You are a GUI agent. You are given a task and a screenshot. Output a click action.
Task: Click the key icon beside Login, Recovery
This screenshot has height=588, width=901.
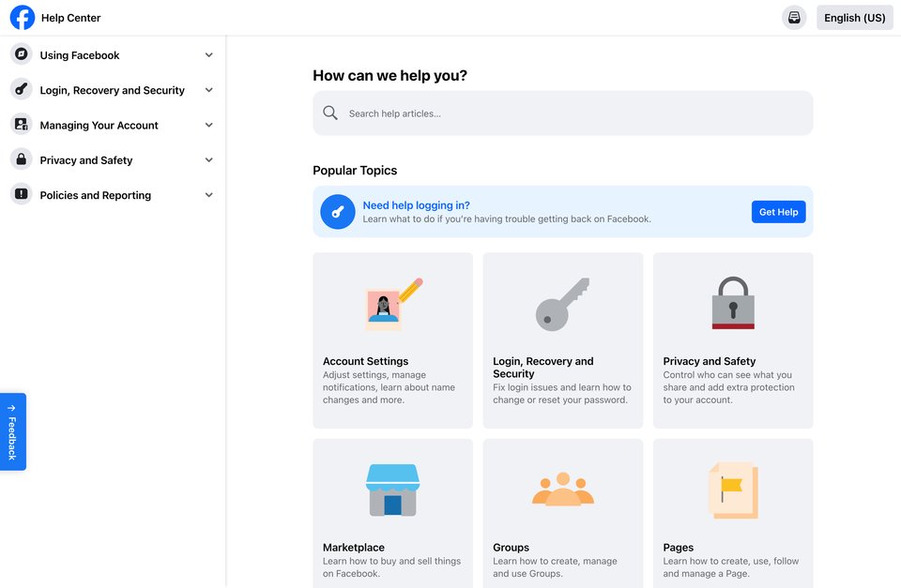point(22,90)
